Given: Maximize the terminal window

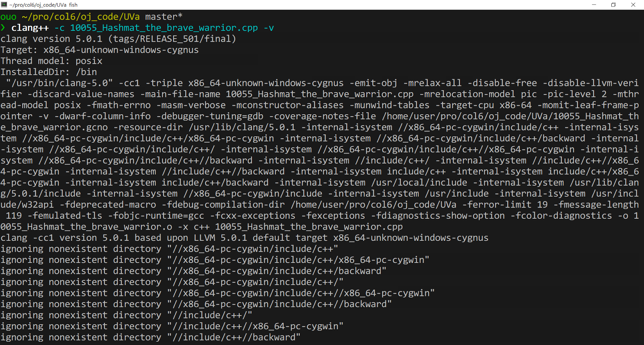Looking at the screenshot, I should [613, 5].
